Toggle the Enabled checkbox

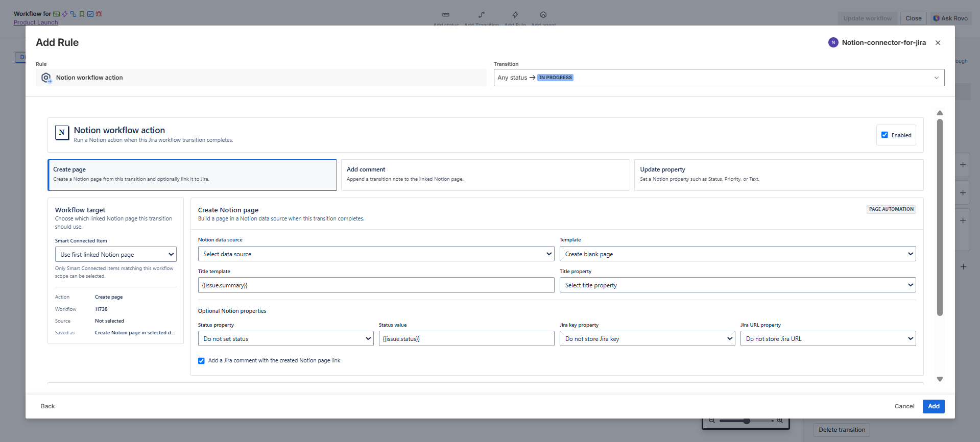[885, 135]
